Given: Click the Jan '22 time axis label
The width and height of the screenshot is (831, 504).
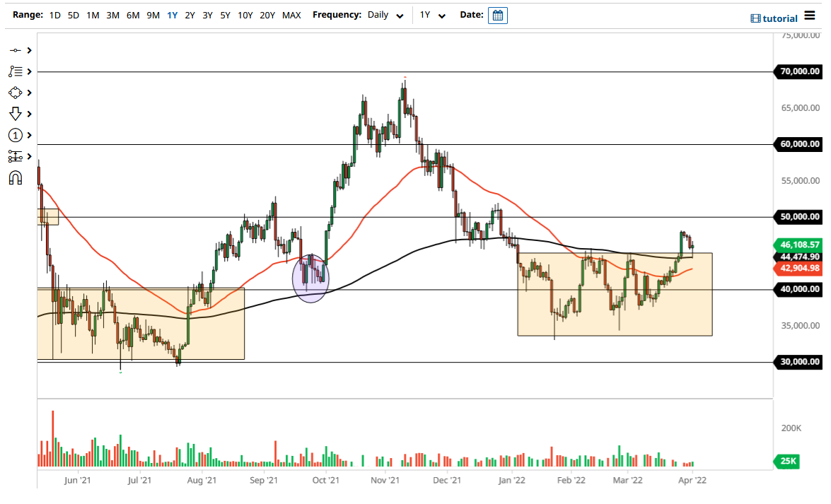Looking at the screenshot, I should click(512, 480).
